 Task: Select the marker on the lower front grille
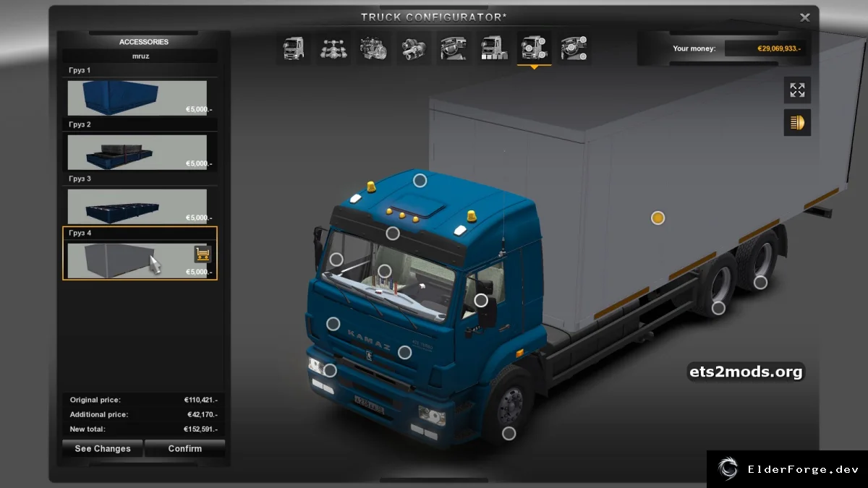coord(404,352)
